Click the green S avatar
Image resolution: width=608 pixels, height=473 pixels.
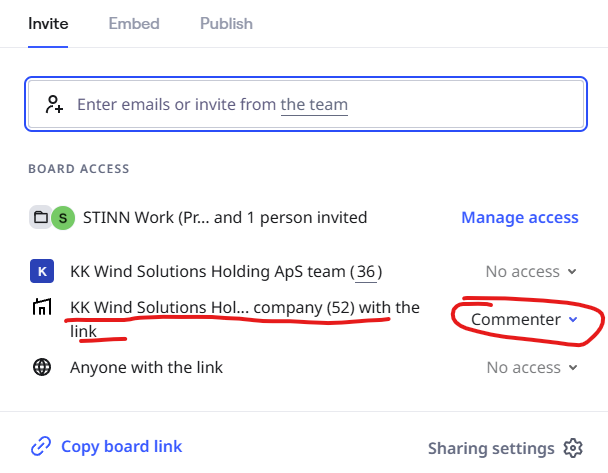point(63,218)
